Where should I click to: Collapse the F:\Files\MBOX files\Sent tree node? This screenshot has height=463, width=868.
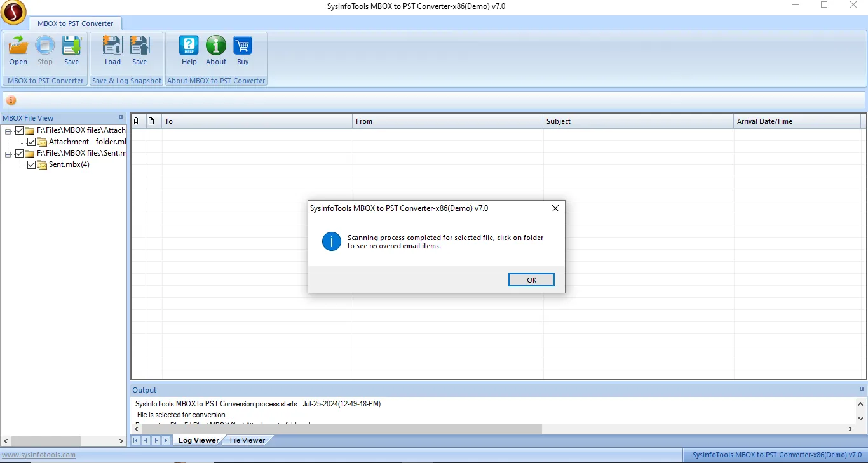click(8, 153)
